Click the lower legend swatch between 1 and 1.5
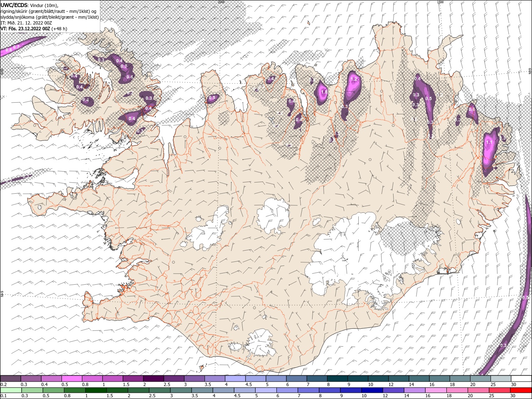532x399 pixels. pyautogui.click(x=96, y=390)
